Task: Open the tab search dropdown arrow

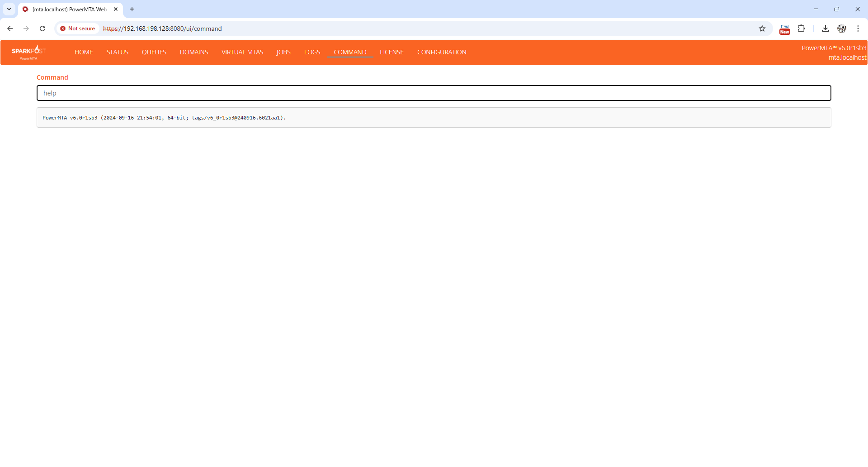Action: [9, 9]
